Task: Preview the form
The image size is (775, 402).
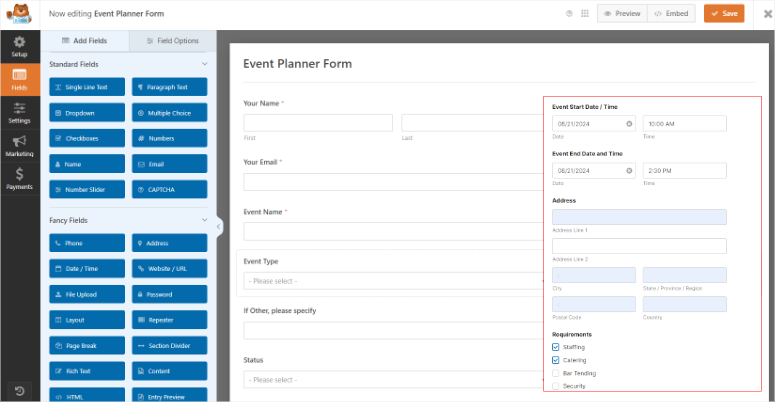Action: [x=622, y=14]
